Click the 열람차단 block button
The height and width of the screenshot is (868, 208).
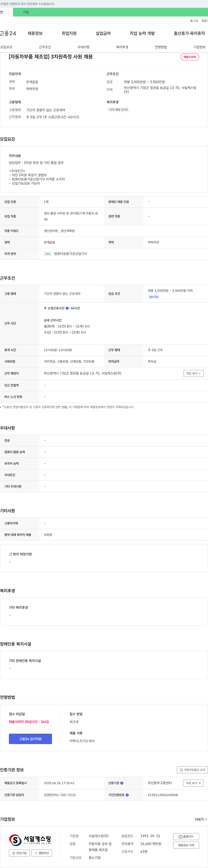click(x=42, y=853)
